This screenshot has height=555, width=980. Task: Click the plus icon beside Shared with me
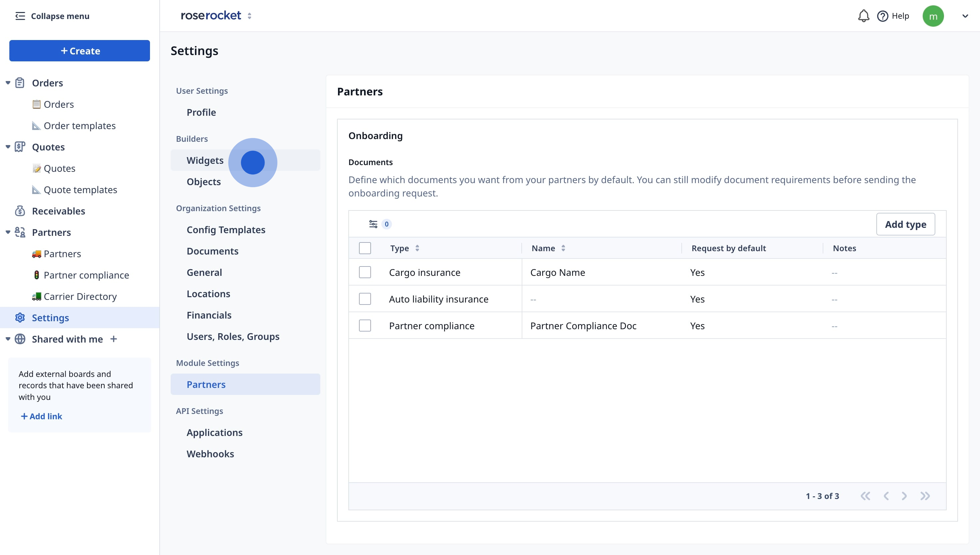tap(114, 339)
